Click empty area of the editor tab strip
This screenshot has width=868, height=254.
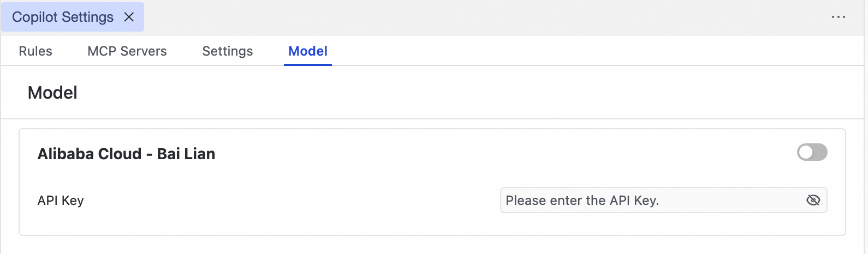coord(464,17)
